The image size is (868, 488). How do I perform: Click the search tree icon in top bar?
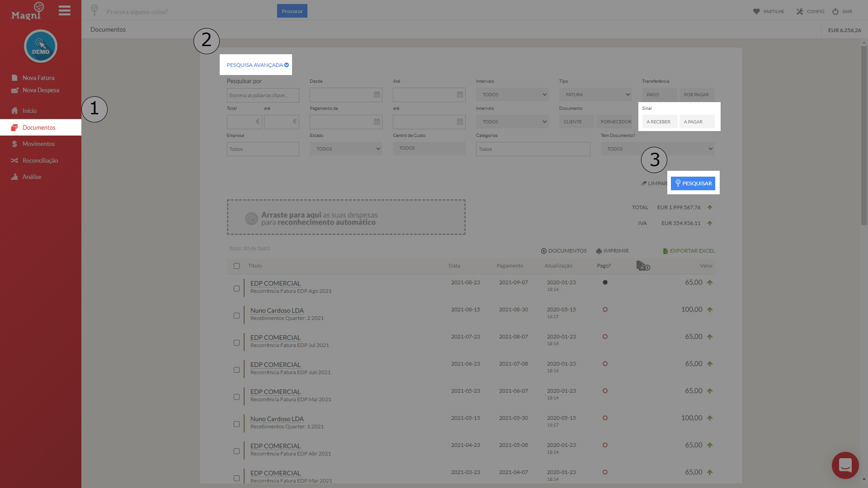click(94, 9)
